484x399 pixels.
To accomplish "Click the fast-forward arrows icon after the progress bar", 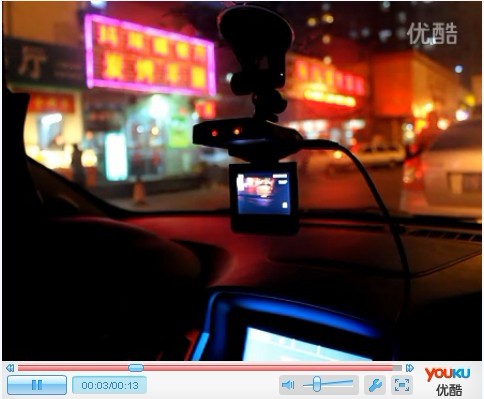I will [410, 368].
